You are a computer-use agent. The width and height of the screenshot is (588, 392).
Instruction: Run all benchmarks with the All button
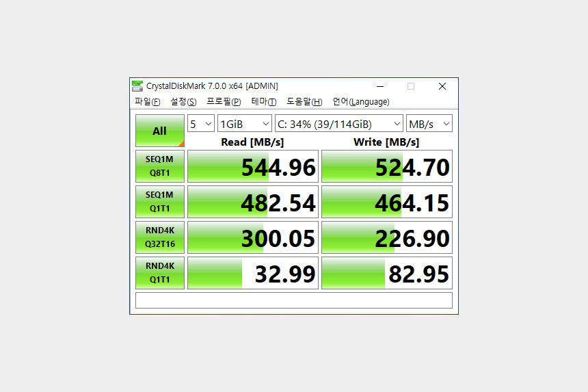(160, 131)
